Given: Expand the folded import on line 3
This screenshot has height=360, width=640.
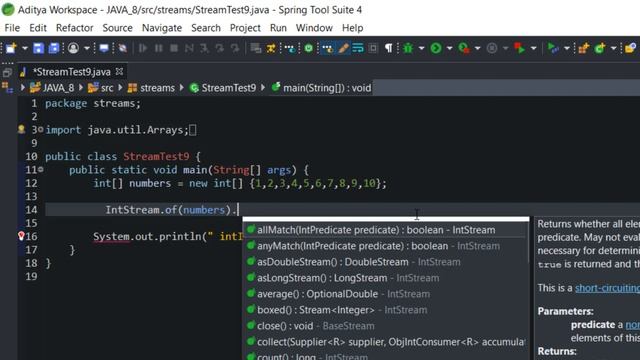Looking at the screenshot, I should [x=40, y=130].
